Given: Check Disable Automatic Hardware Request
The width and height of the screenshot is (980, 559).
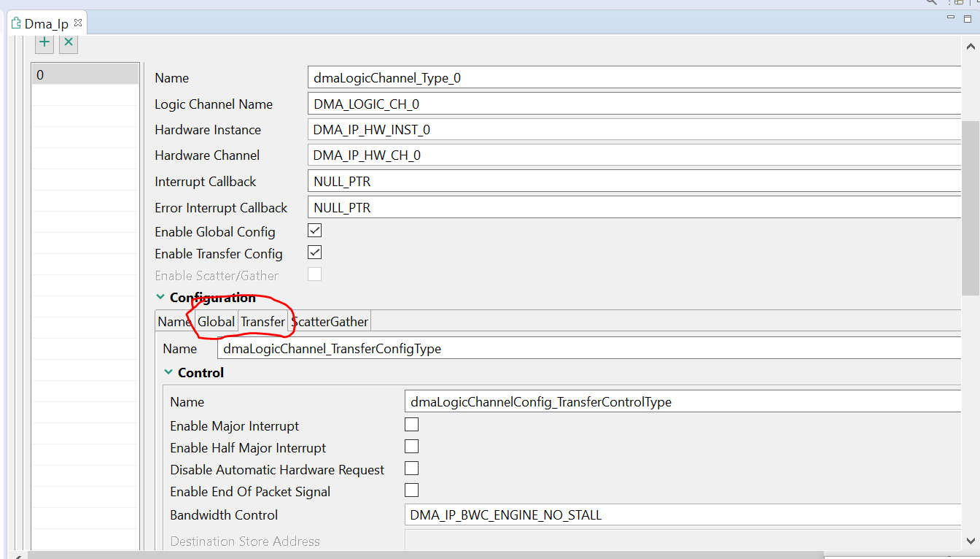Looking at the screenshot, I should coord(411,469).
